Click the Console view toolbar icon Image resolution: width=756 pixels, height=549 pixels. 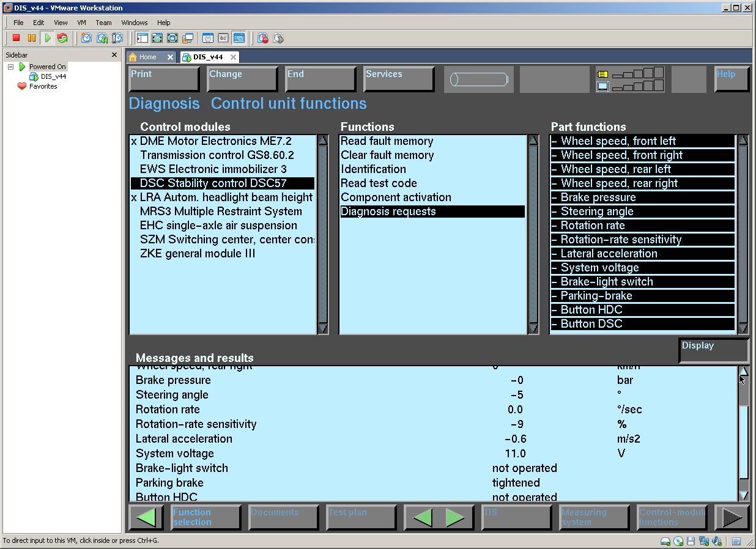(x=239, y=38)
